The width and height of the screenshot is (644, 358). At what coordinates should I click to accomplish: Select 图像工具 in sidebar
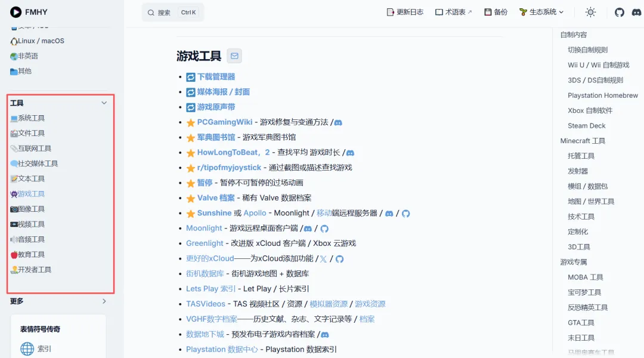tap(27, 209)
